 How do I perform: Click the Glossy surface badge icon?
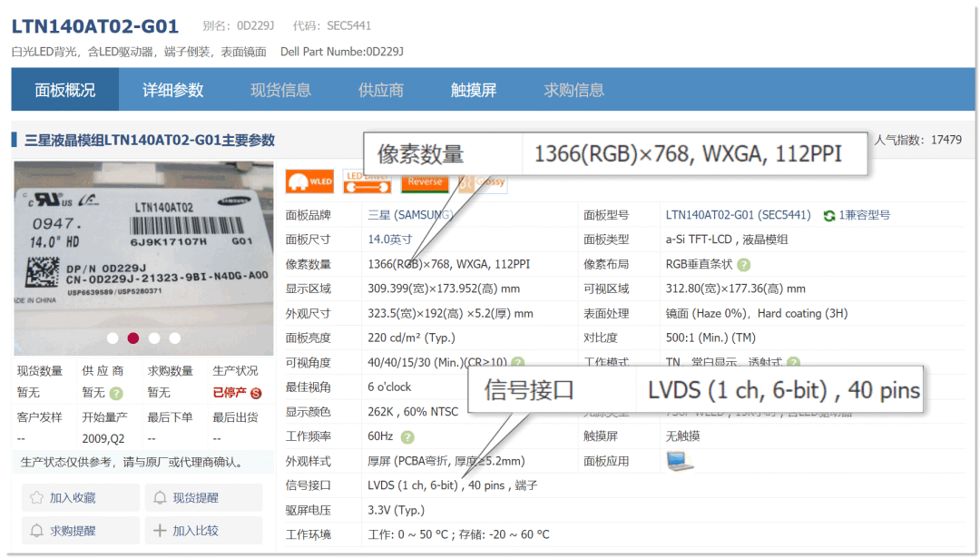click(483, 183)
